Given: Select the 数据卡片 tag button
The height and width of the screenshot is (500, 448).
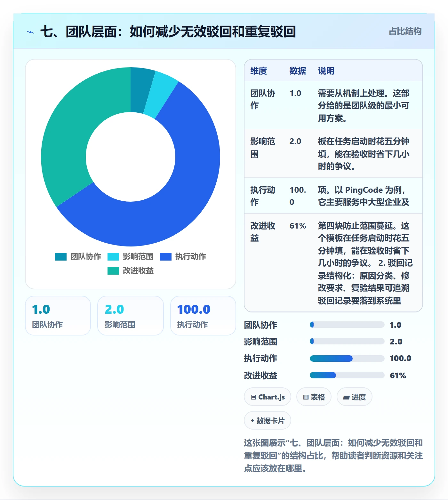Looking at the screenshot, I should [x=268, y=421].
